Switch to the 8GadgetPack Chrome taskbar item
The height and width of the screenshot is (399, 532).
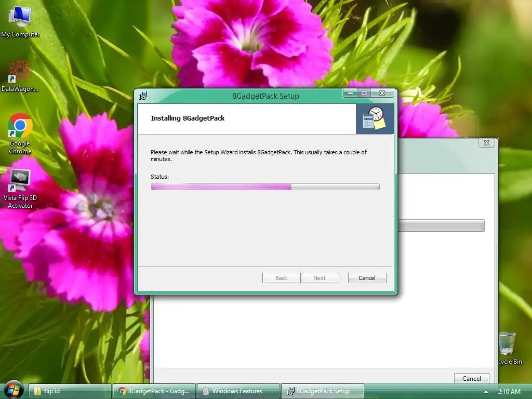point(154,391)
